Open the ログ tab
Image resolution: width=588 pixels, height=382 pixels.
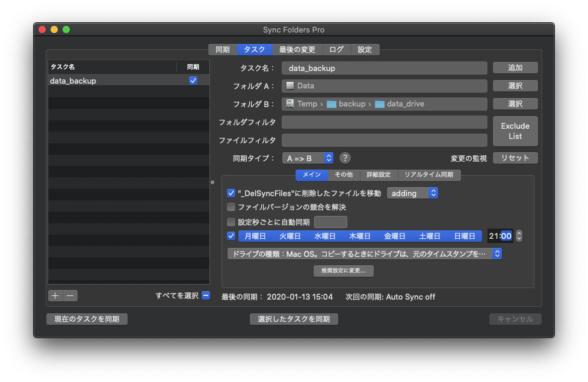pyautogui.click(x=336, y=49)
